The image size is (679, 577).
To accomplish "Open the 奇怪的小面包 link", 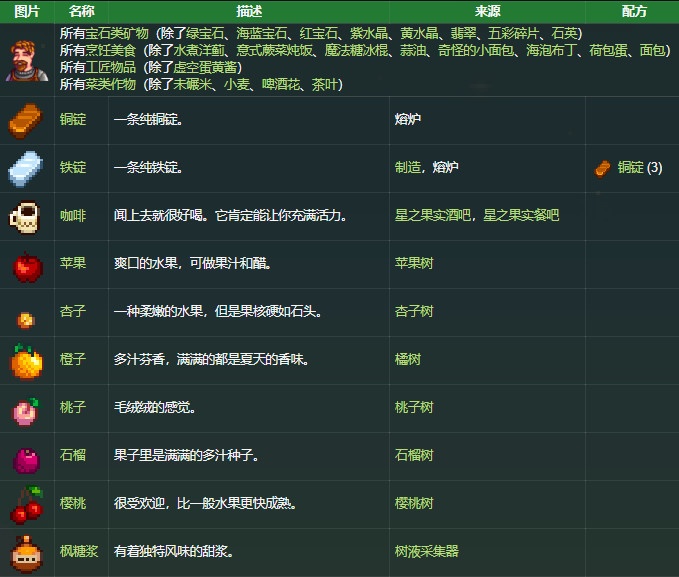I will [476, 50].
